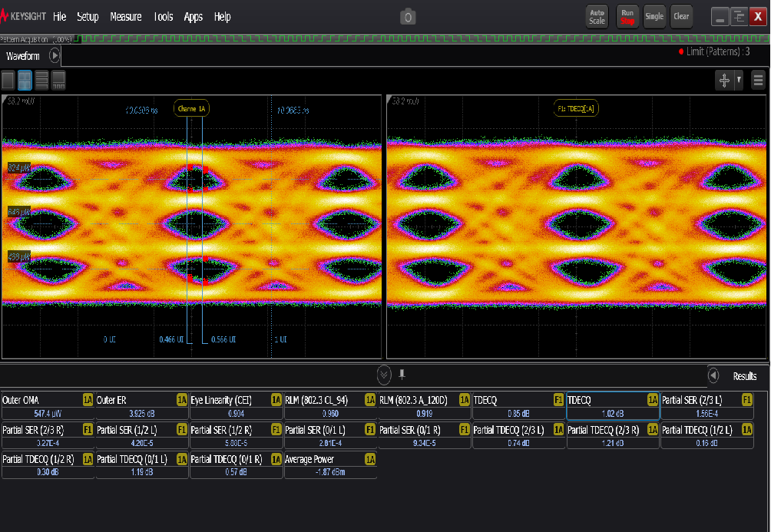
Task: Open dropdown arrow next to crosshair tool
Action: click(x=739, y=80)
